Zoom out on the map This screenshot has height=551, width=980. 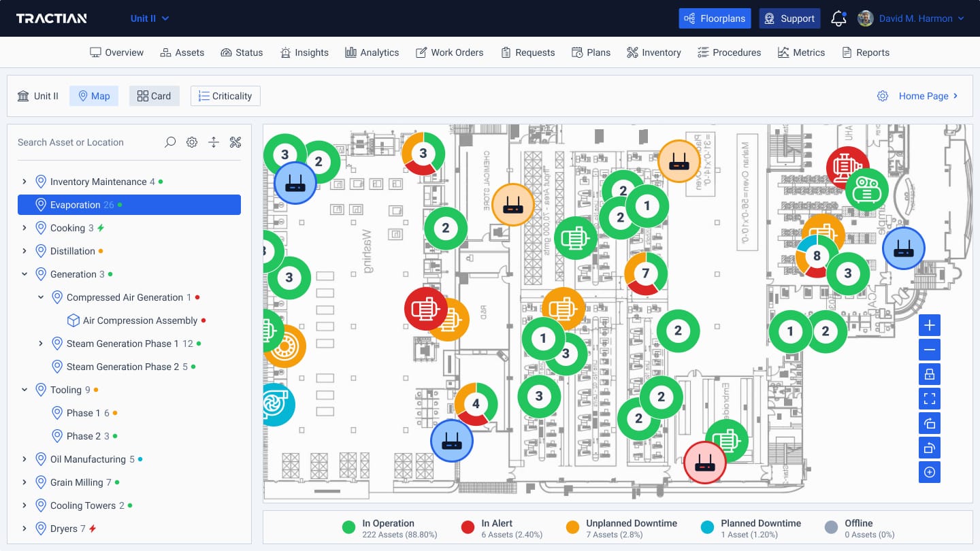coord(930,350)
